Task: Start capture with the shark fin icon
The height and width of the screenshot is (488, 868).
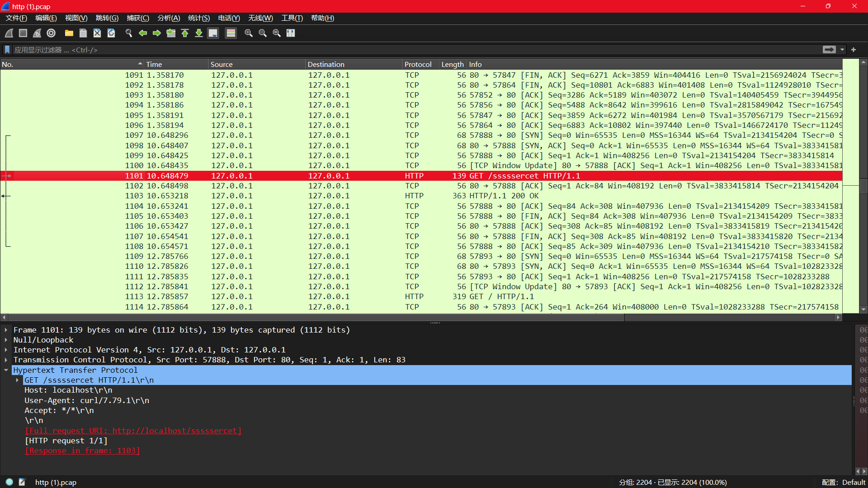Action: [x=9, y=33]
